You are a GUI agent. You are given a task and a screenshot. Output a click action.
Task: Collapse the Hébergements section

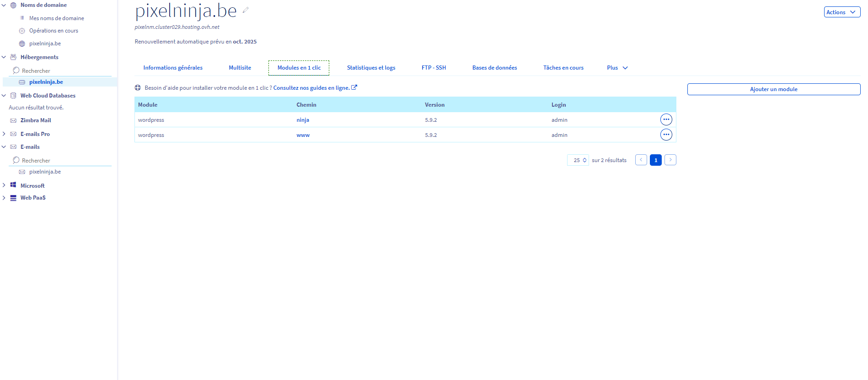[x=4, y=57]
